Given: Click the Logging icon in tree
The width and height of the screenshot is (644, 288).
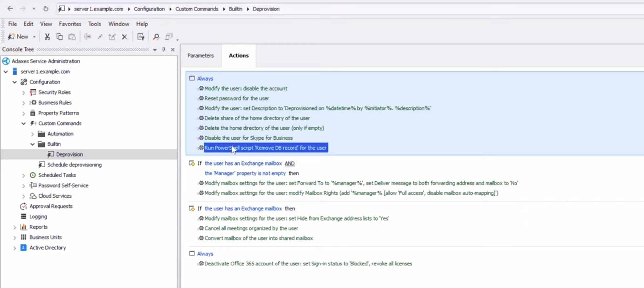Looking at the screenshot, I should pyautogui.click(x=23, y=216).
